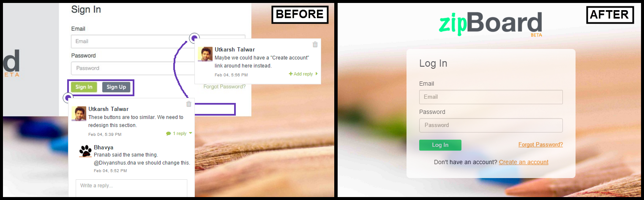This screenshot has width=644, height=200.
Task: Delete the buttons-too-similar comment via trash icon
Action: click(189, 104)
